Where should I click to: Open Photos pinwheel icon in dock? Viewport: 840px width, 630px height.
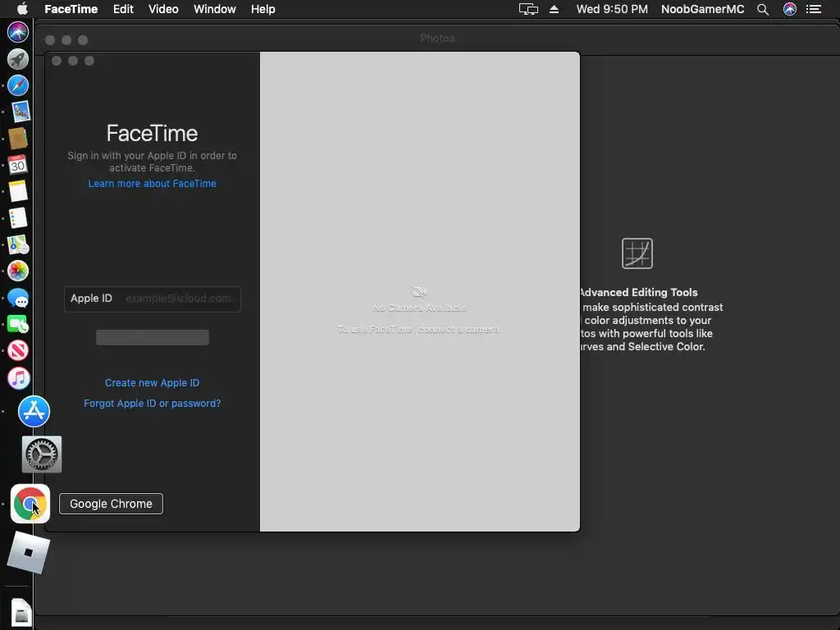(x=18, y=271)
